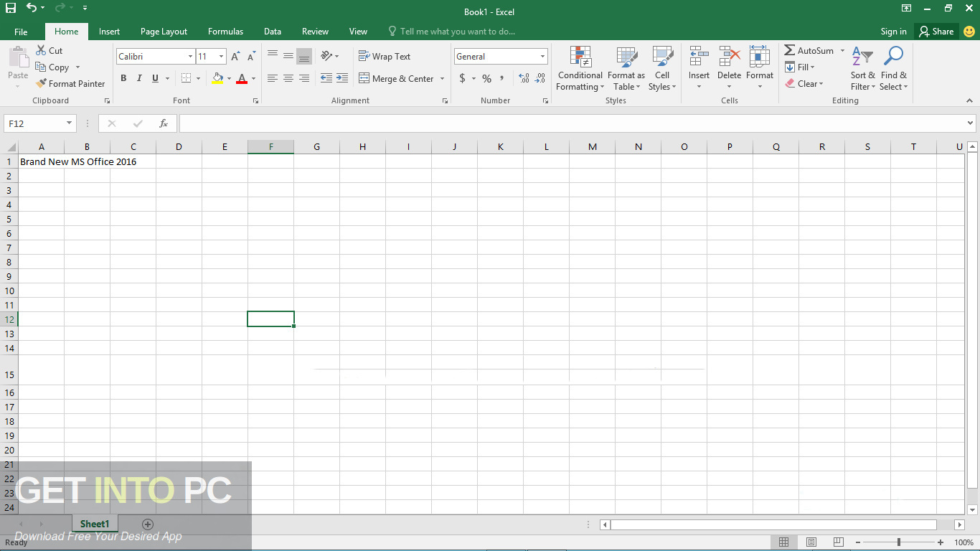Open the font name dropdown showing Calibri
The image size is (980, 551).
coord(190,57)
